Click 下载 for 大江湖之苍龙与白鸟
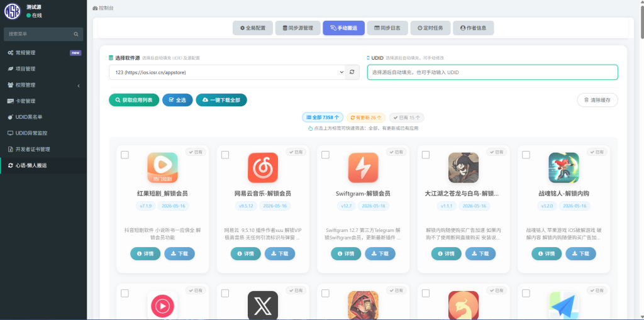Screen dimensions: 644x320 point(480,254)
